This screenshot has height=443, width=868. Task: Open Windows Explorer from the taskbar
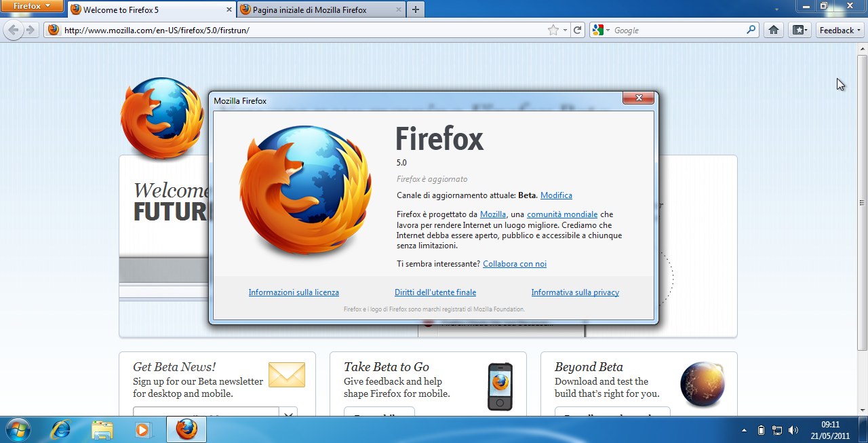102,430
